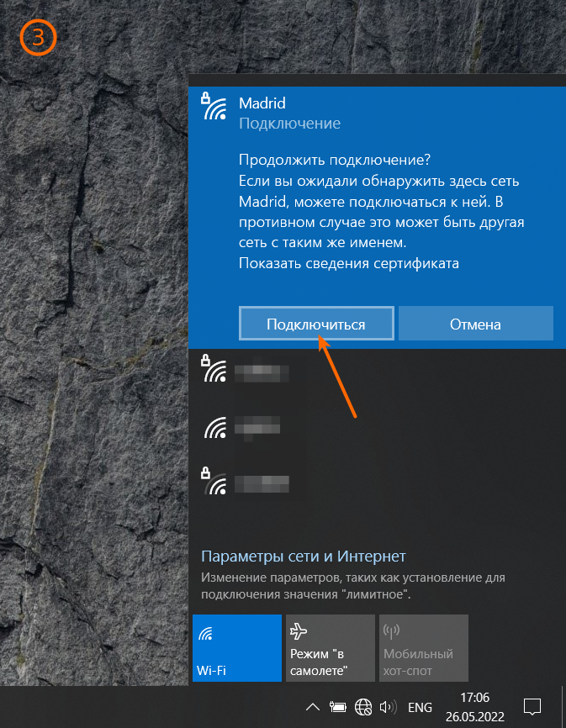Open Параметры сети и Интернет
Viewport: 566px width, 728px height.
(303, 557)
